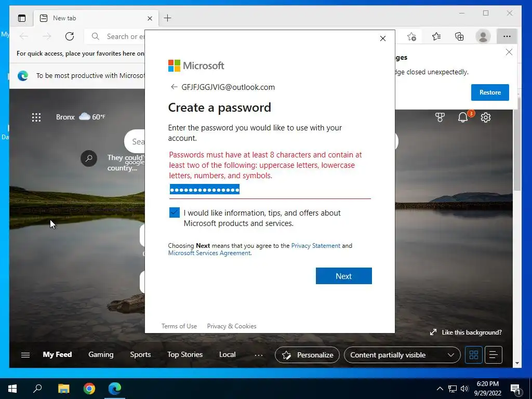Screen dimensions: 532x399
Task: Open Microsoft Rewards trophy icon
Action: pyautogui.click(x=440, y=117)
